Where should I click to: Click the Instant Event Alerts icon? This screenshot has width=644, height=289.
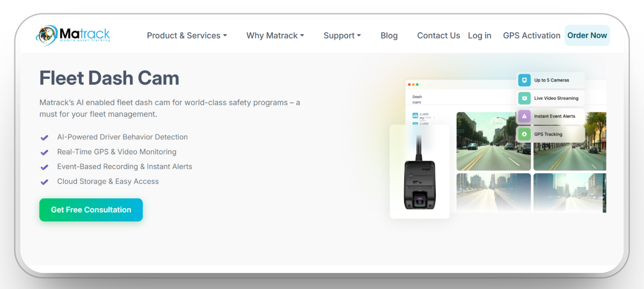point(524,116)
